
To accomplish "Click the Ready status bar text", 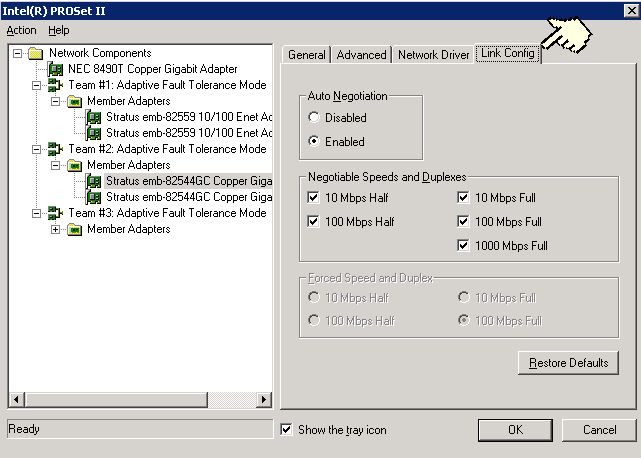I will [x=24, y=429].
